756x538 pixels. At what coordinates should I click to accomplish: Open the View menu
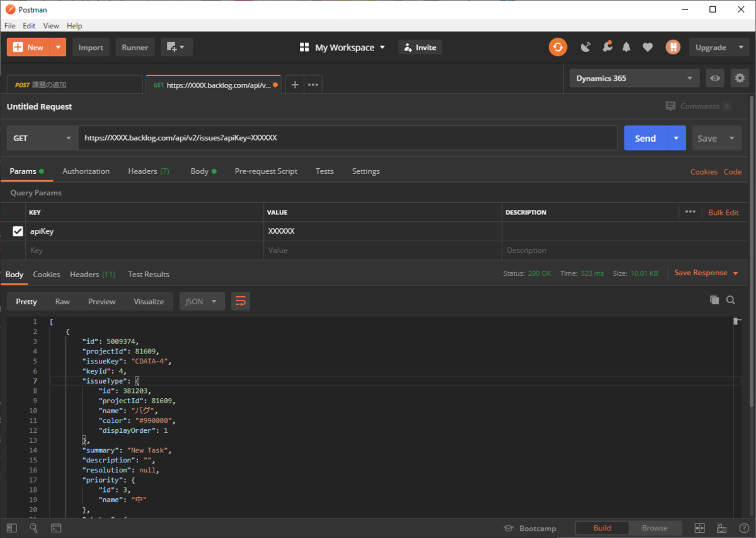click(x=51, y=26)
